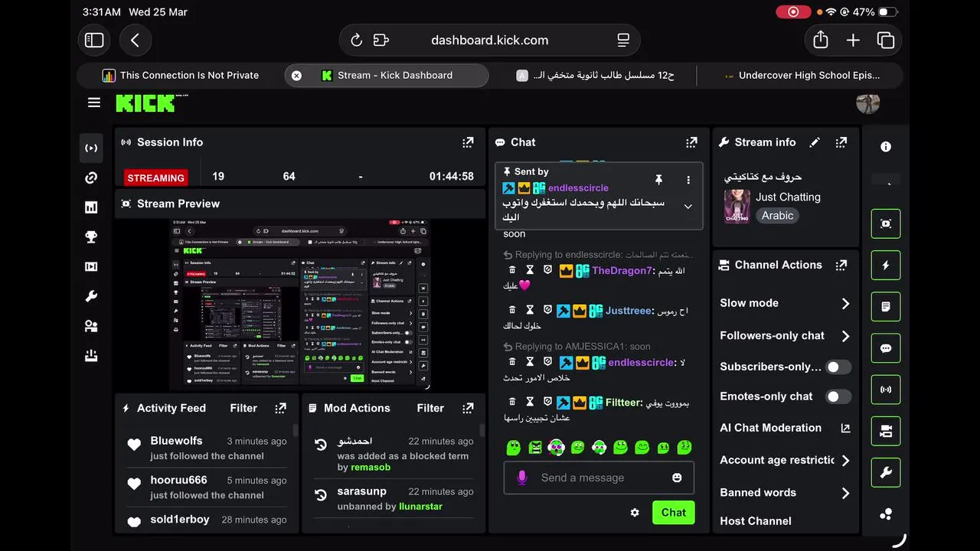Screen dimensions: 980x551
Task: Expand Account age restriction options
Action: tap(845, 460)
